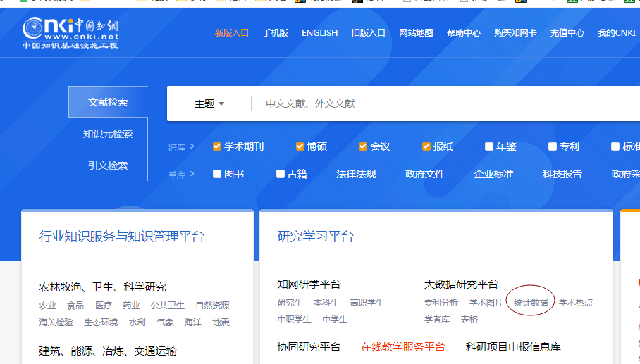This screenshot has height=364, width=640.
Task: Expand the 跨库 arrow
Action: pos(192,146)
